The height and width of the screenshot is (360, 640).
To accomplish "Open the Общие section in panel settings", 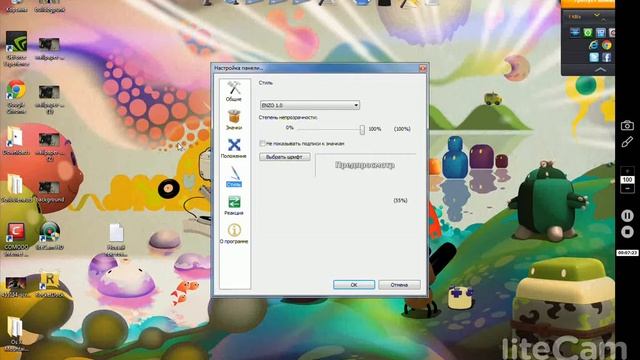I will tap(234, 91).
